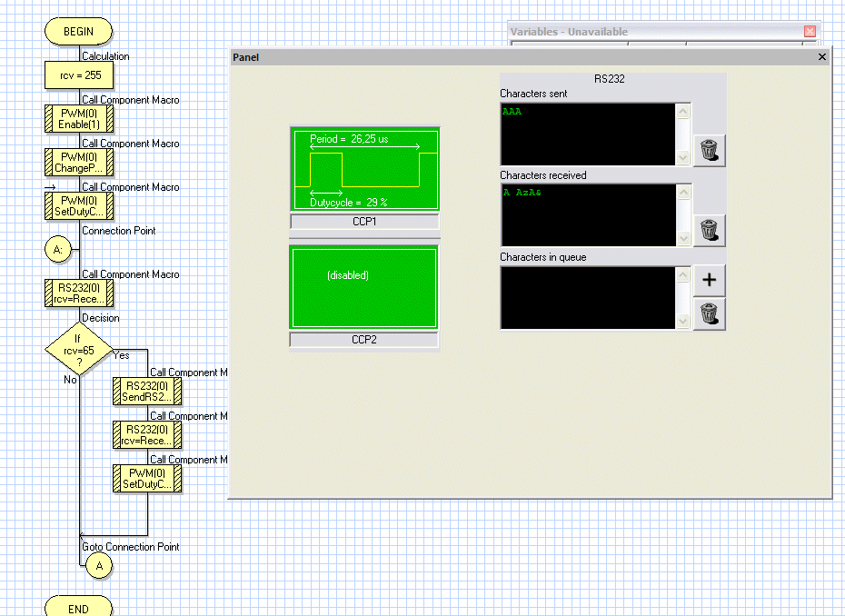Image resolution: width=845 pixels, height=616 pixels.
Task: Click the Connection Point label text
Action: 118,231
